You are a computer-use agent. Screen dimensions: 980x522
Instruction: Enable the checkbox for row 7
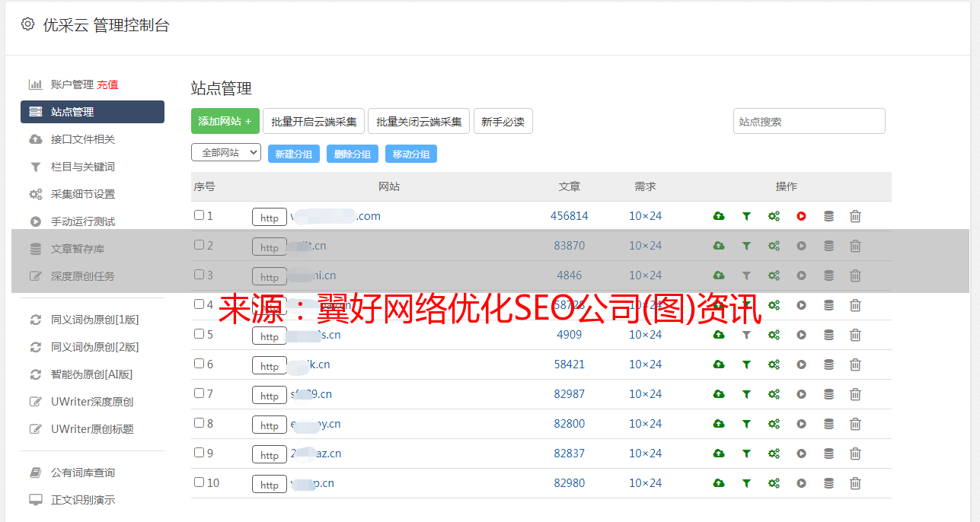coord(199,393)
